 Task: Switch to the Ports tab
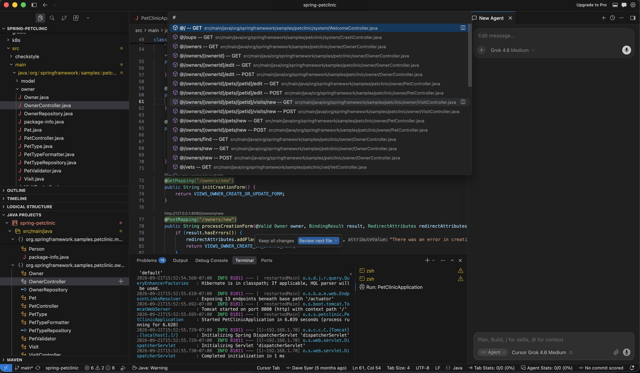(x=267, y=260)
